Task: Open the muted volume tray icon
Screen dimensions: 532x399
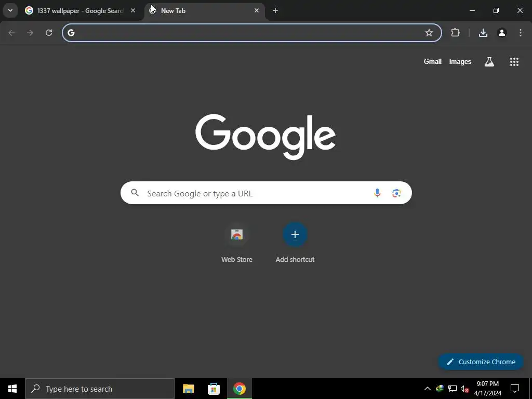Action: point(465,389)
